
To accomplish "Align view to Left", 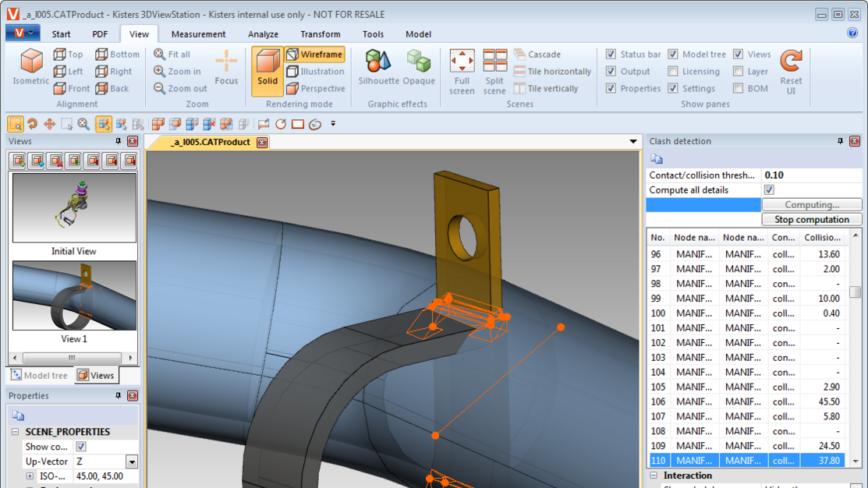I will [x=68, y=72].
